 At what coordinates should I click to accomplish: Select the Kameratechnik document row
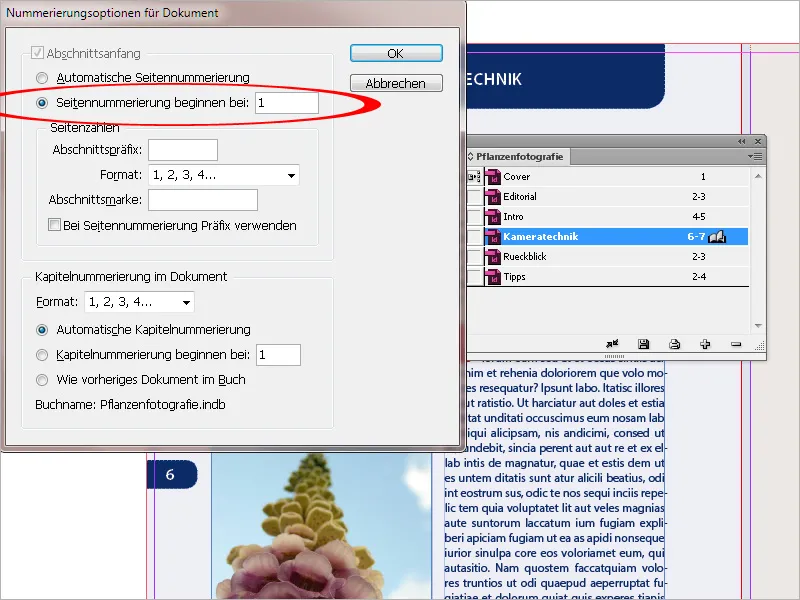608,237
